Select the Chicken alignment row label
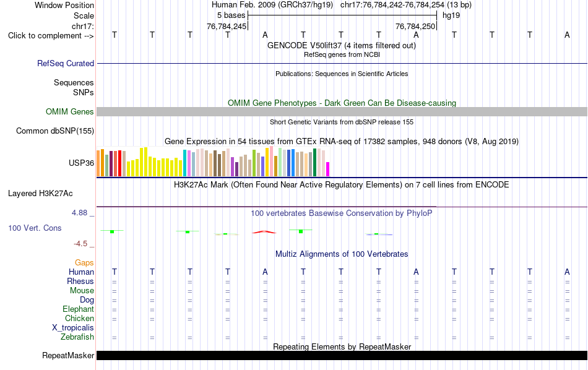The image size is (588, 370). point(79,318)
